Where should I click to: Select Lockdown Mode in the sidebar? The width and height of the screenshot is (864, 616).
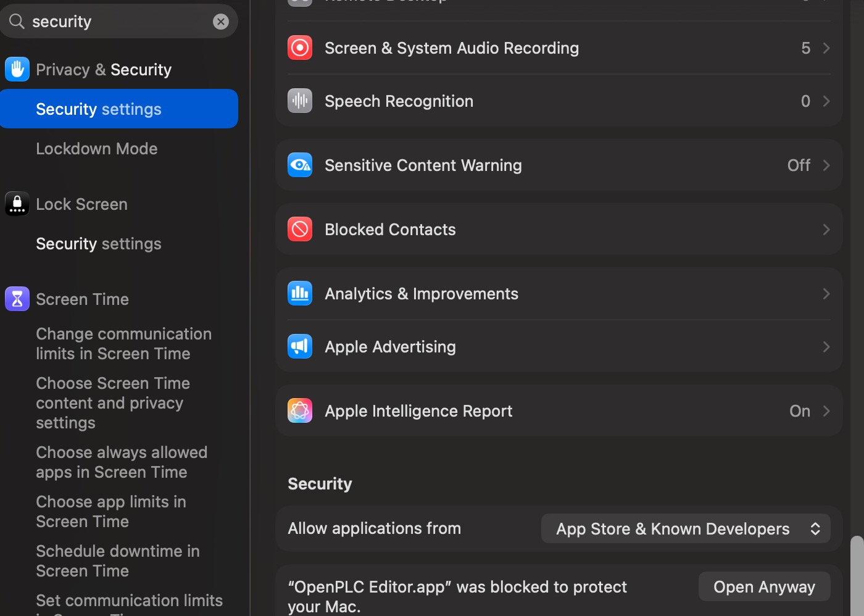pos(97,149)
